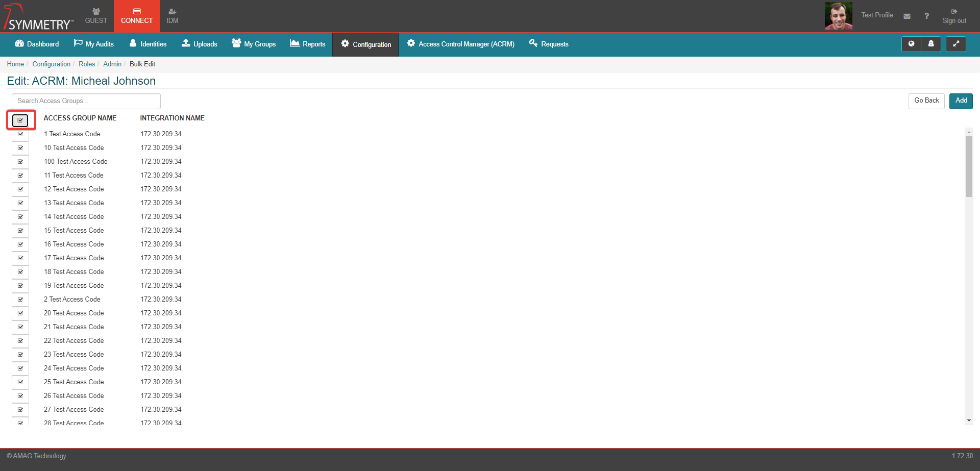
Task: Click the IP 172.30.209.34 for row 1
Action: 161,134
